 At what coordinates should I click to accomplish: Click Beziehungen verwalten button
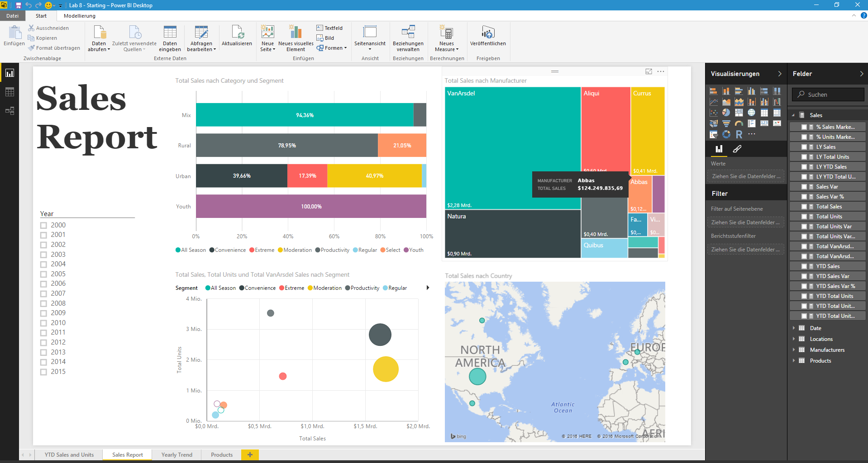click(408, 39)
